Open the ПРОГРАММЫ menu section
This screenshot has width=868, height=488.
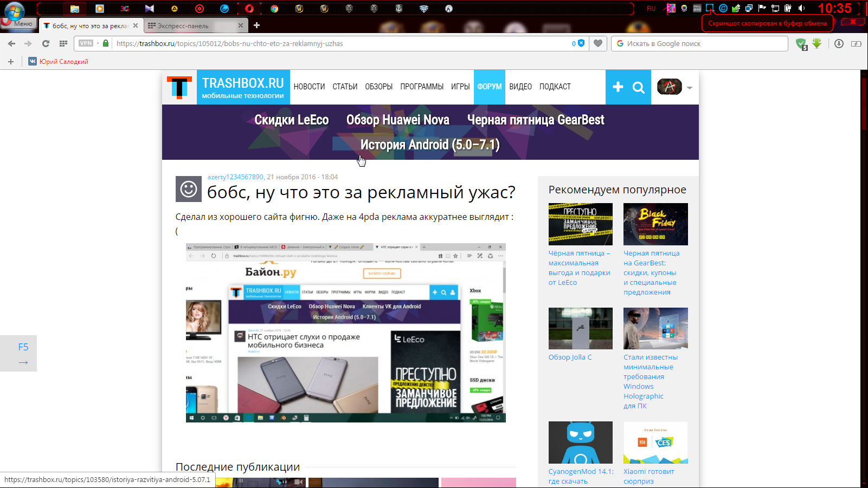tap(422, 87)
